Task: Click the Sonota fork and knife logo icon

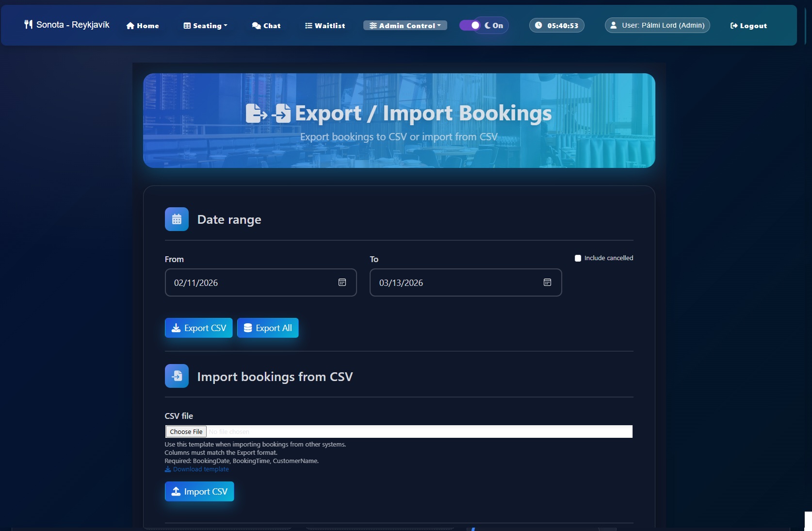Action: coord(28,25)
